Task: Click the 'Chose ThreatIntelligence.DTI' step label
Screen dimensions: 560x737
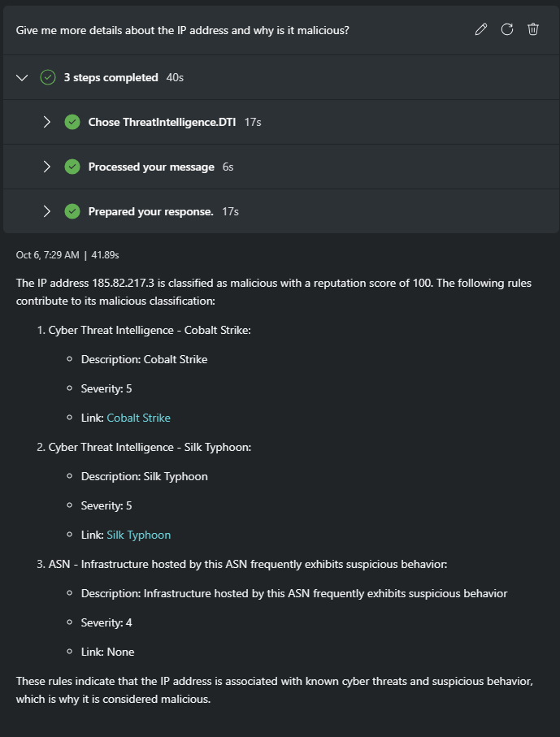Action: [163, 122]
